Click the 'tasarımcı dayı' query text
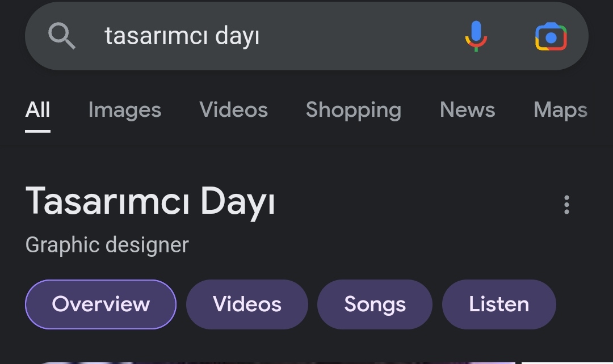Viewport: 613px width, 364px height. coord(182,36)
